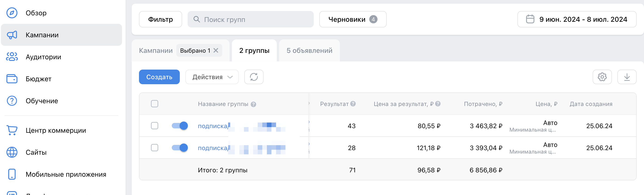Image resolution: width=644 pixels, height=195 pixels.
Task: Click the total result value 71
Action: (x=352, y=170)
